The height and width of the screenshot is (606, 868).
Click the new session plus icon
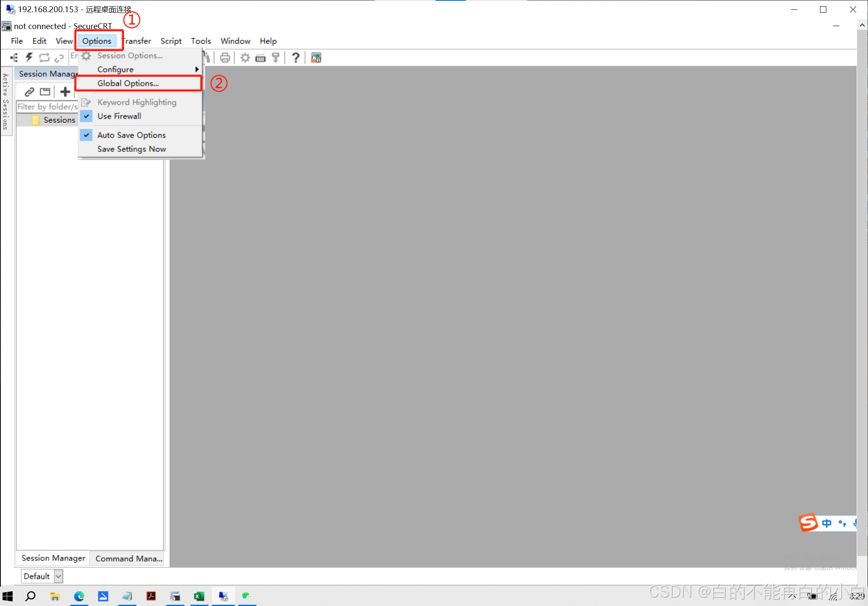(65, 91)
